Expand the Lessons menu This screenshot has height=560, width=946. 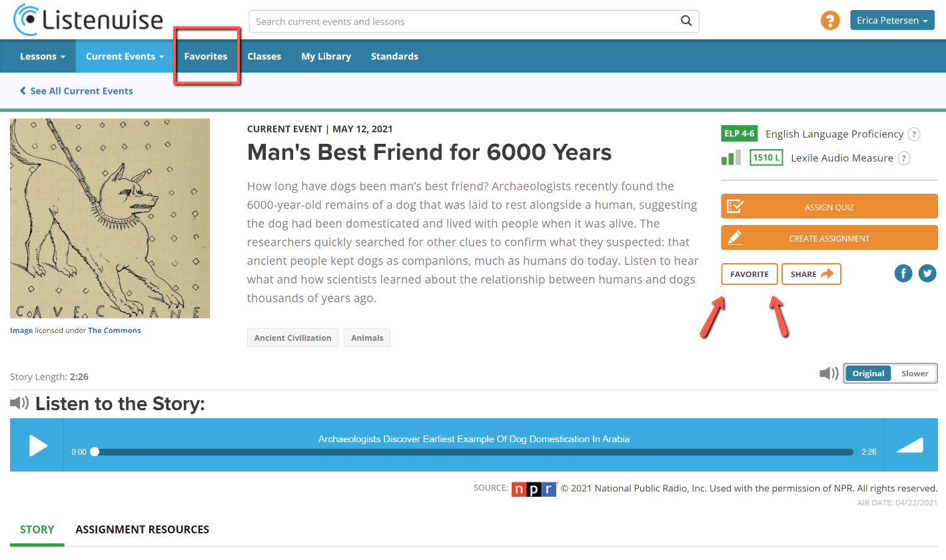pos(43,57)
